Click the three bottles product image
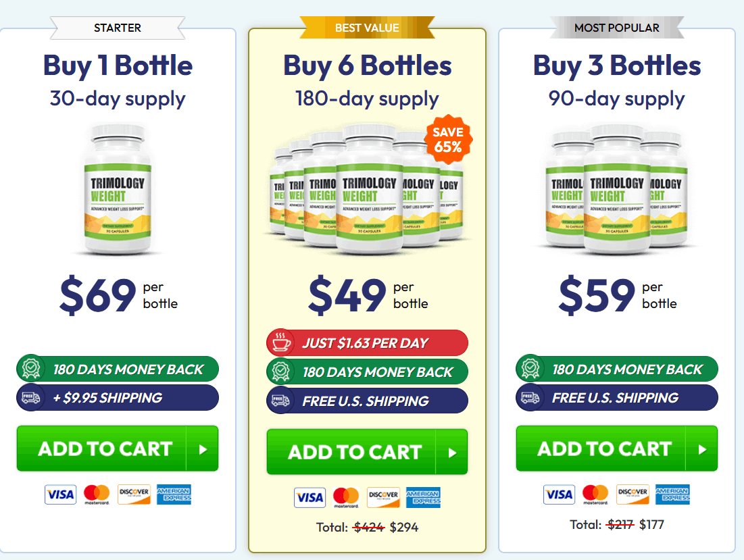This screenshot has width=744, height=560. (x=616, y=189)
